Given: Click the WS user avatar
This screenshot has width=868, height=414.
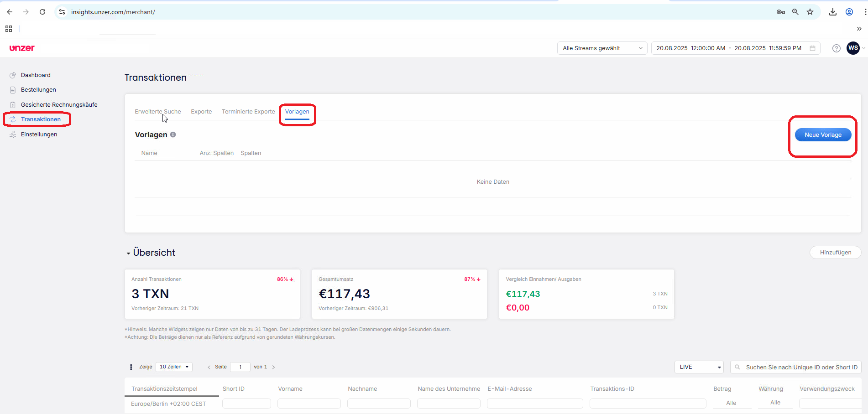Looking at the screenshot, I should point(853,48).
